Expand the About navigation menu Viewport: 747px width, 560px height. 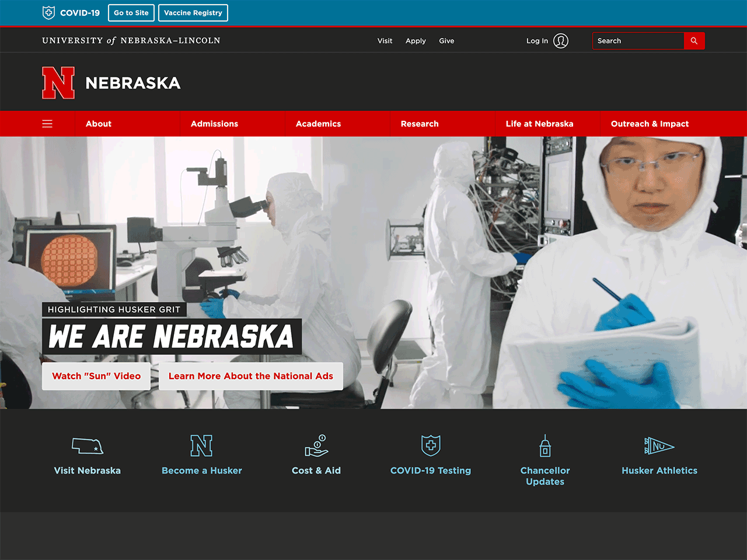coord(99,124)
